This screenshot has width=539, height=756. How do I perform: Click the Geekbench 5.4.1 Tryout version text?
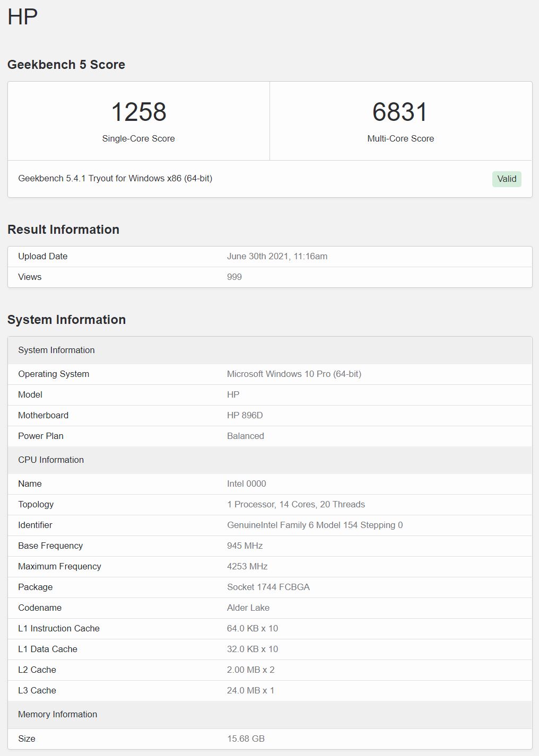pyautogui.click(x=115, y=178)
